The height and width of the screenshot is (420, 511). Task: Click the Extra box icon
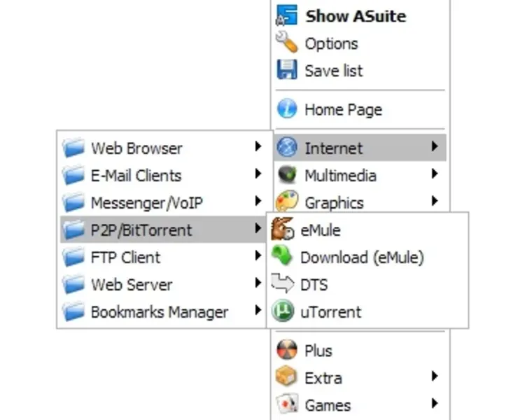pyautogui.click(x=287, y=378)
